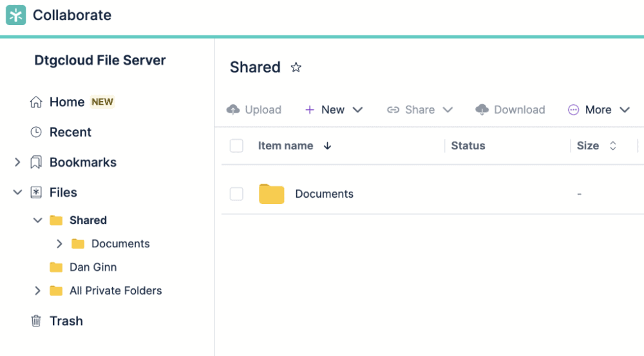Click the More ellipsis circle icon
This screenshot has width=644, height=356.
tap(573, 109)
